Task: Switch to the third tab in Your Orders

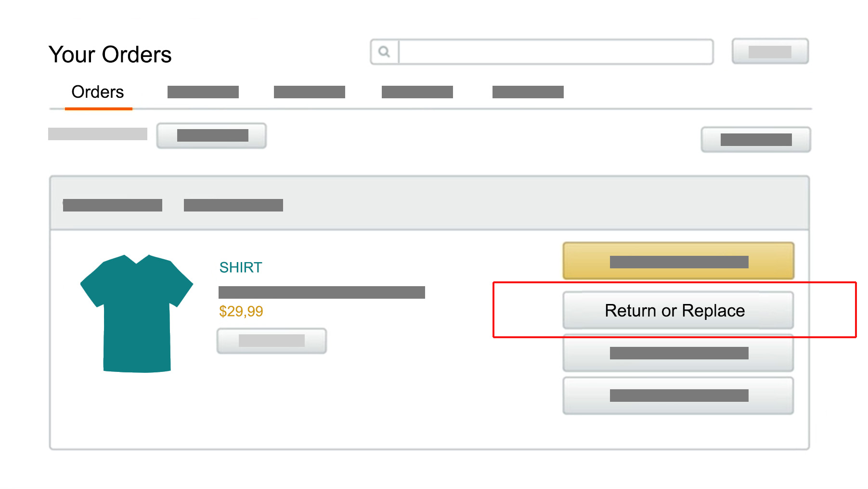Action: click(309, 92)
